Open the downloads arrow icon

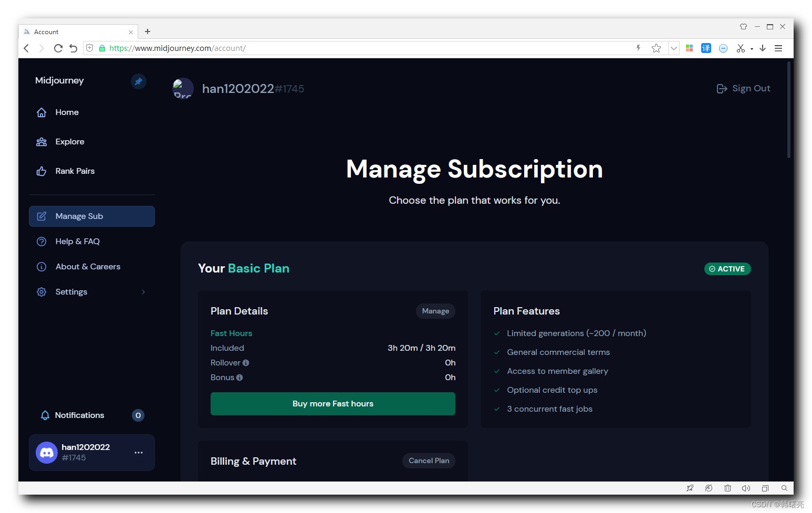(763, 48)
